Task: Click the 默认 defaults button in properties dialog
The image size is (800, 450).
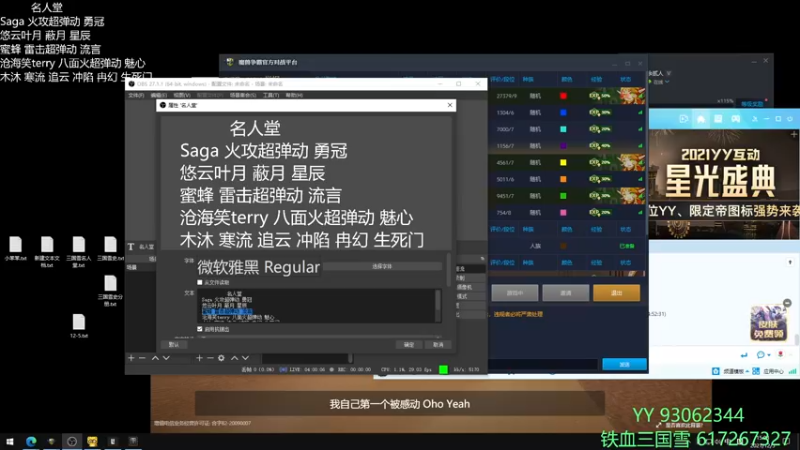Action: tap(174, 344)
